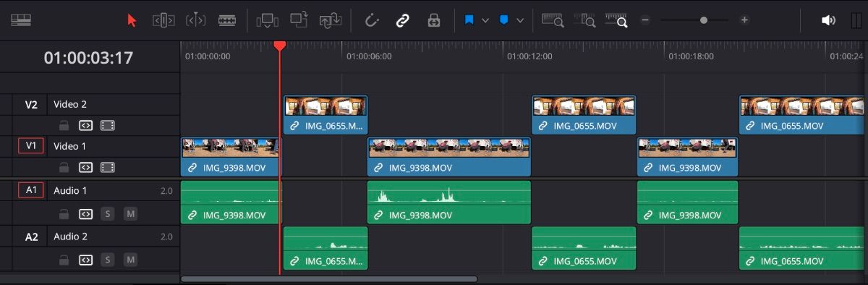Add a blue flag to the clip
868x285 pixels.
(x=469, y=20)
